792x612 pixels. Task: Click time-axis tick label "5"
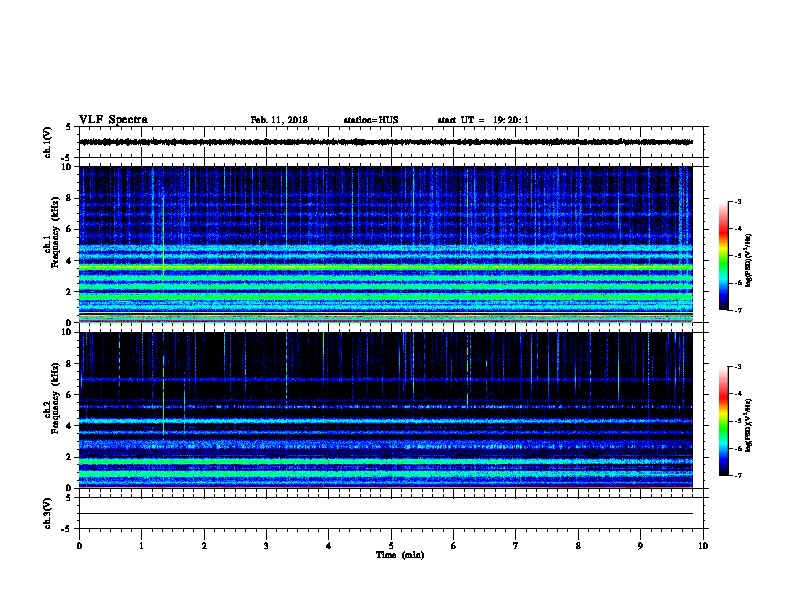[391, 545]
